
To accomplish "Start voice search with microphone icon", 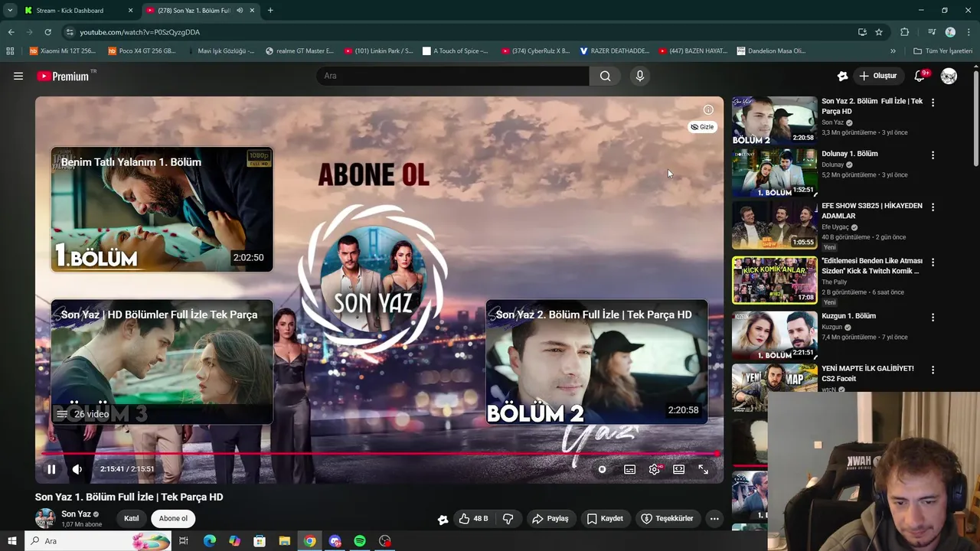I will click(640, 76).
